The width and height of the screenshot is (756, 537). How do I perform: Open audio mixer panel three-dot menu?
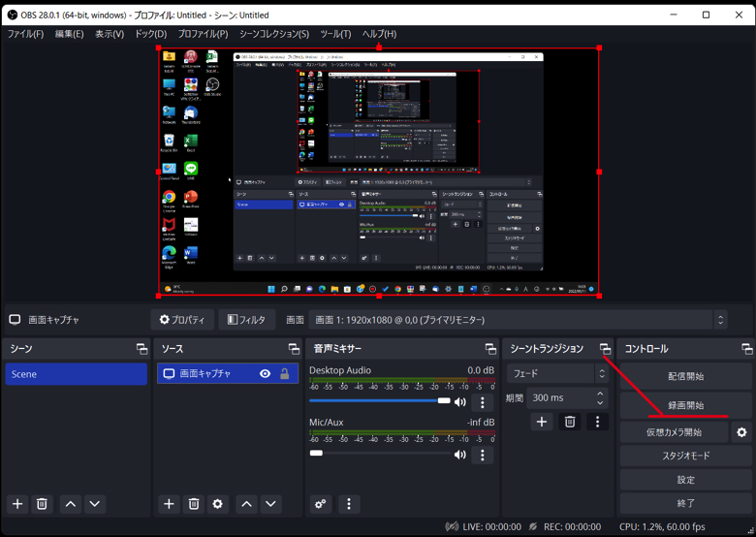point(349,504)
